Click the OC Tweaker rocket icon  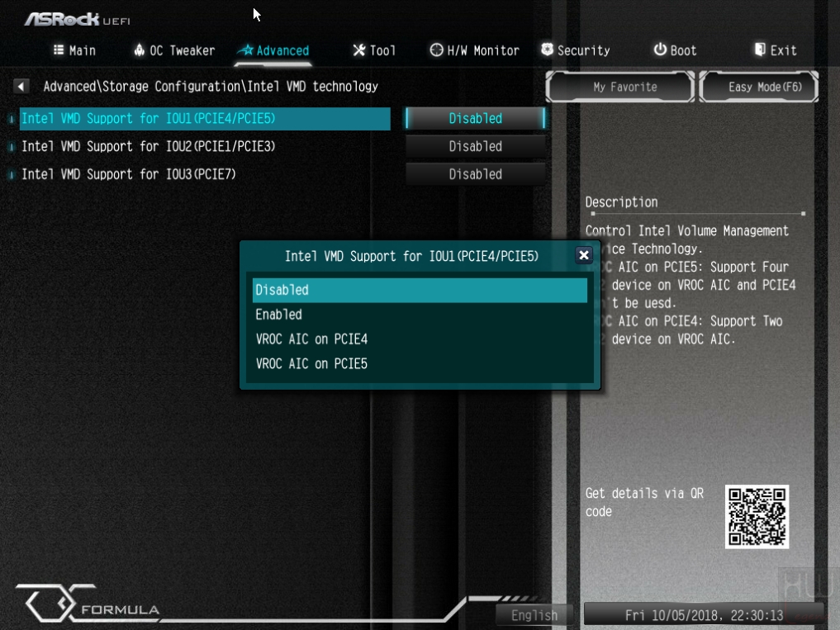click(x=140, y=50)
